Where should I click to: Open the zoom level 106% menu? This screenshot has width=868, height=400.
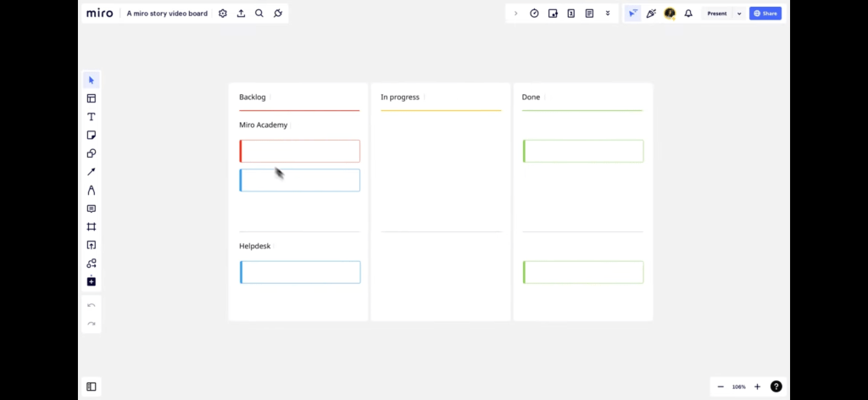(x=738, y=386)
